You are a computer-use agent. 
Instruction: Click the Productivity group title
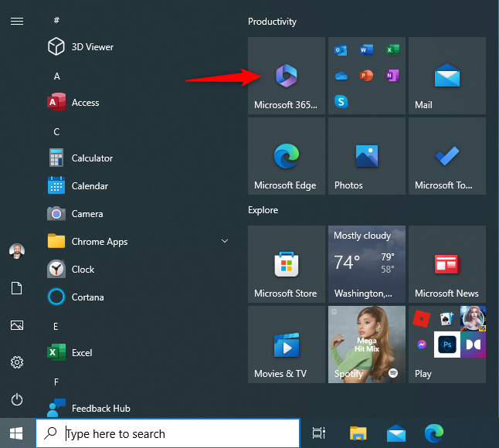coord(272,22)
